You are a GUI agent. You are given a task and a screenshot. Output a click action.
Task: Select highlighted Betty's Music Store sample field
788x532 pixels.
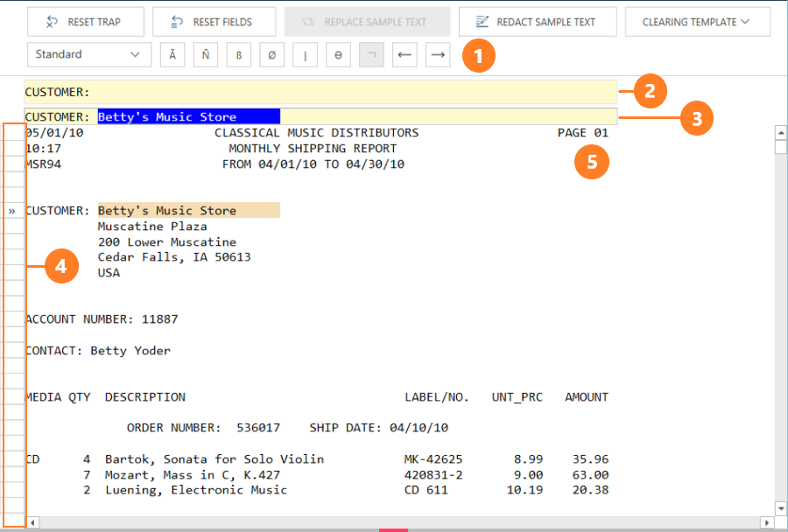click(x=188, y=116)
